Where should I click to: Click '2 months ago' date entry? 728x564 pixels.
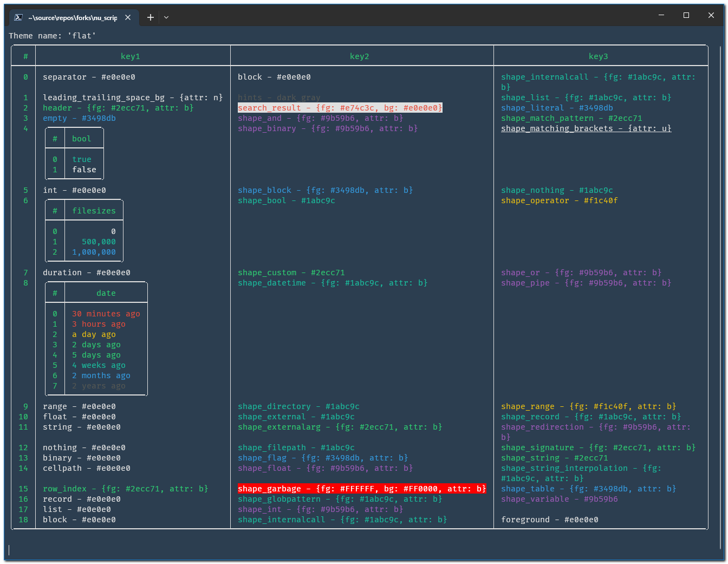coord(101,375)
